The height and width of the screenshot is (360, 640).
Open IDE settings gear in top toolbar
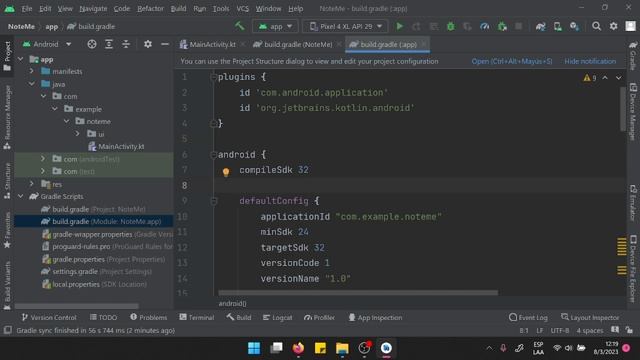coord(613,26)
